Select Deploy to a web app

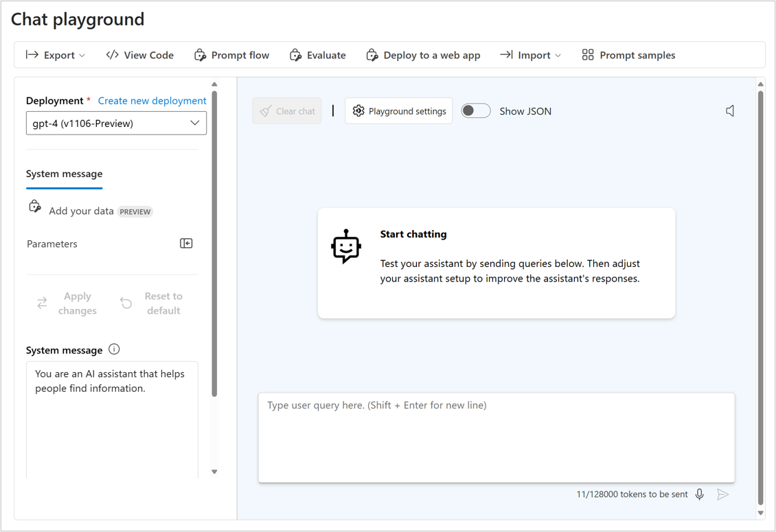pyautogui.click(x=423, y=55)
